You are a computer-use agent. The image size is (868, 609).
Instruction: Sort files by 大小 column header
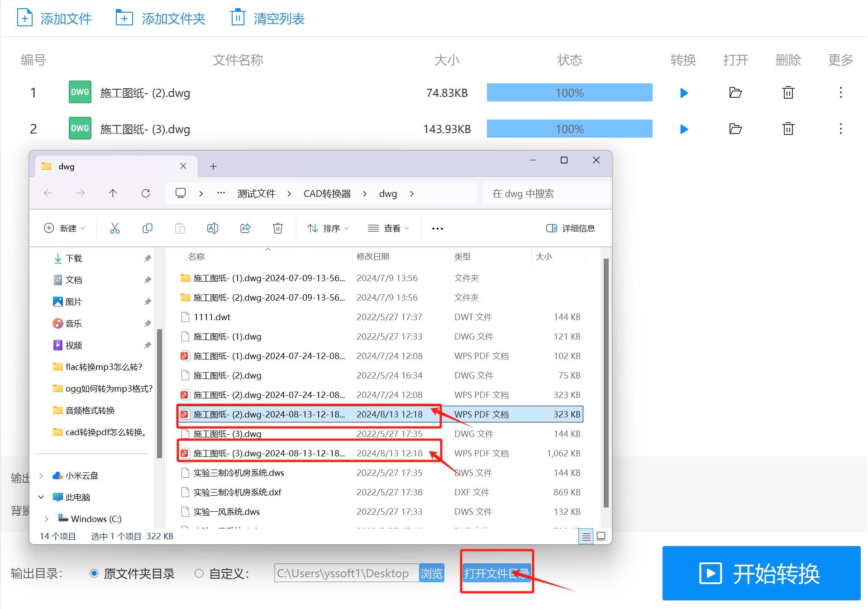point(544,257)
